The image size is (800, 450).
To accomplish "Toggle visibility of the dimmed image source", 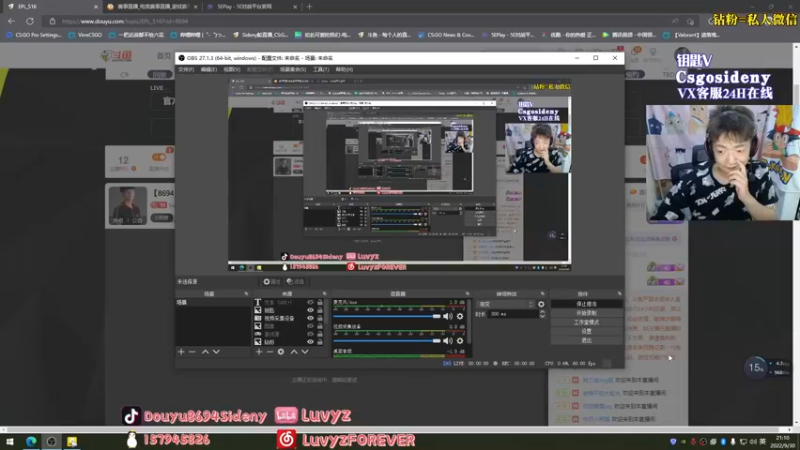I will click(310, 326).
